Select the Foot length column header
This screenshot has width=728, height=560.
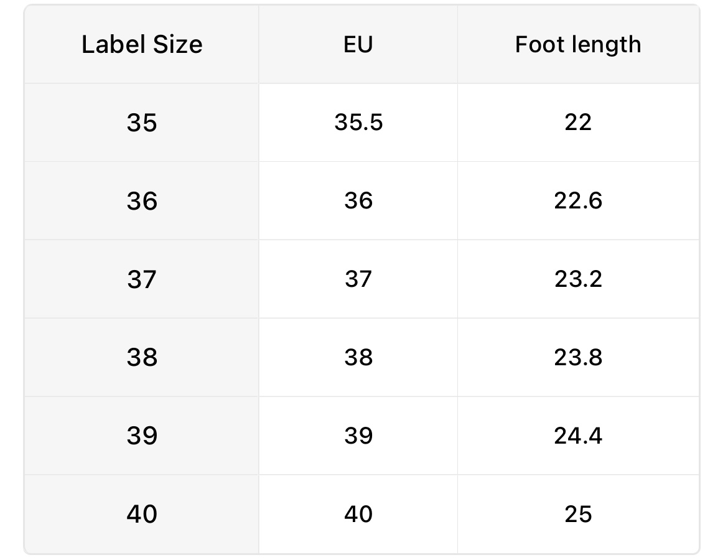(578, 45)
